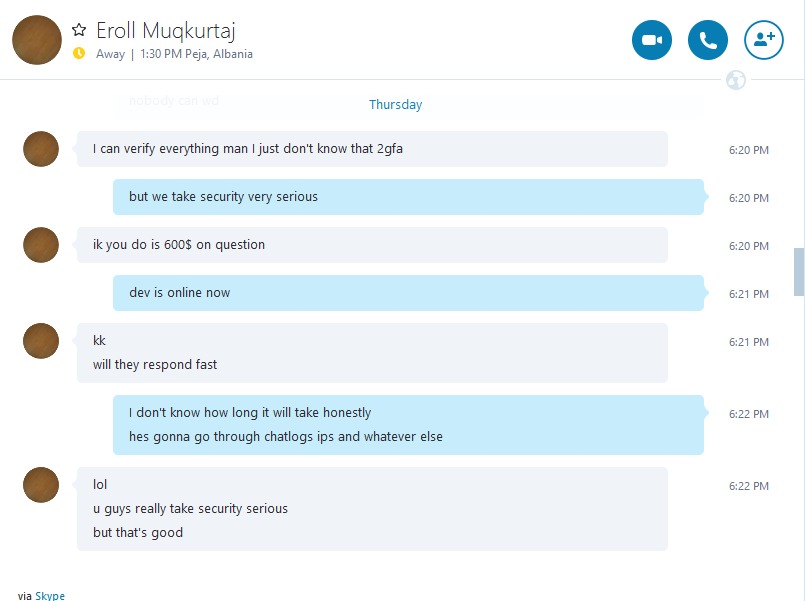Viewport: 805px width, 601px height.
Task: Click the globe icon below the header
Action: (x=736, y=80)
